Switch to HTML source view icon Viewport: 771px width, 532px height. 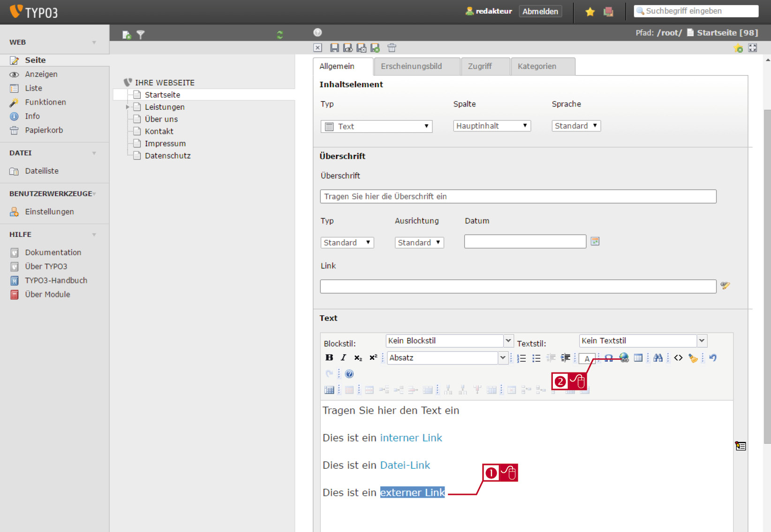click(678, 357)
